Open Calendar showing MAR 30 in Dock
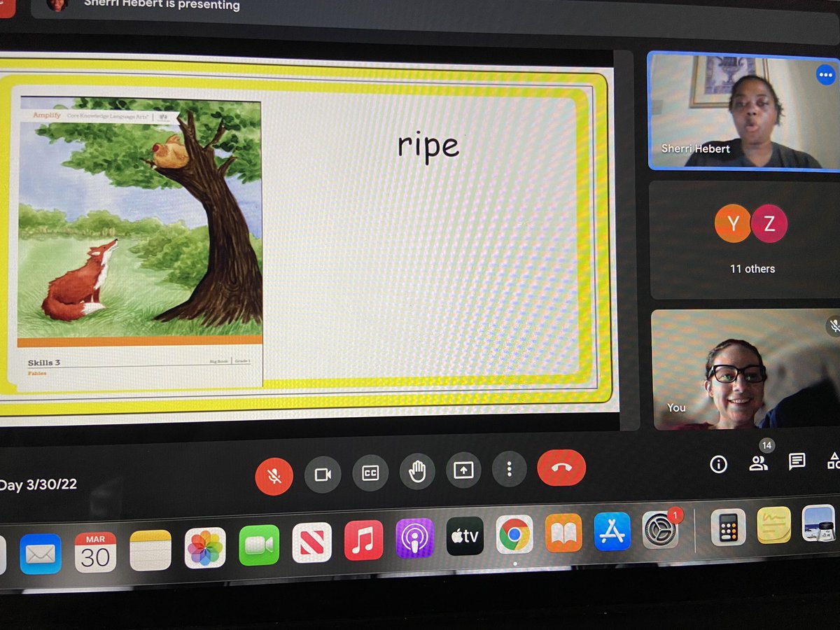The width and height of the screenshot is (840, 630). 95,552
